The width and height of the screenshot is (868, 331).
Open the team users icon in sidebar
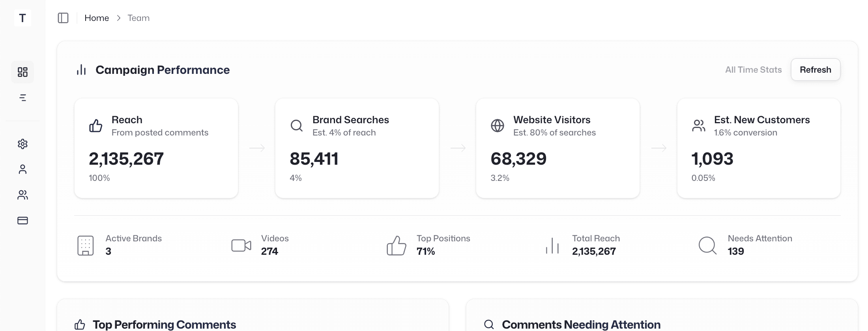(22, 195)
